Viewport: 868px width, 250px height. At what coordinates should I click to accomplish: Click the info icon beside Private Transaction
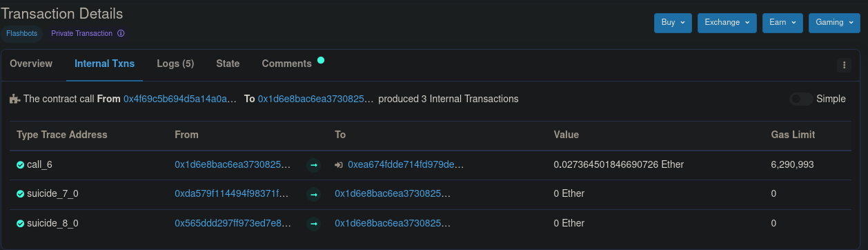pos(121,33)
